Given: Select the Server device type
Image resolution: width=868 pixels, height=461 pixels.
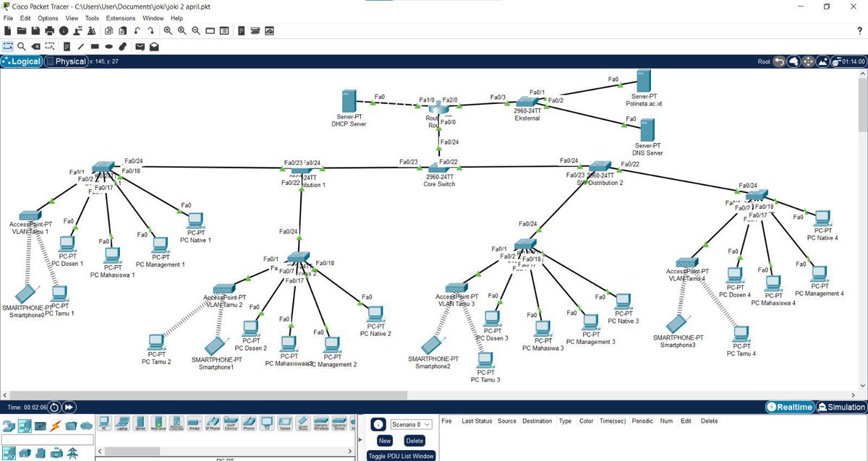Looking at the screenshot, I should coord(140,425).
